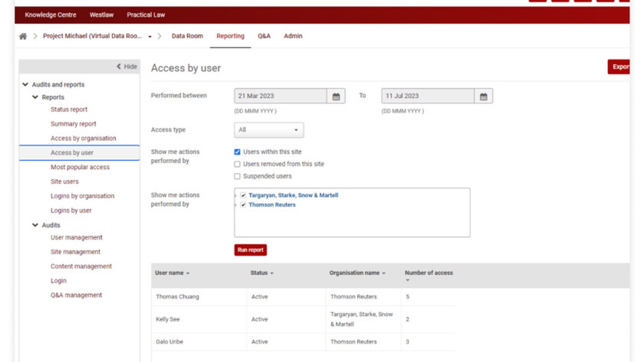Enable Users removed from this site

point(237,164)
